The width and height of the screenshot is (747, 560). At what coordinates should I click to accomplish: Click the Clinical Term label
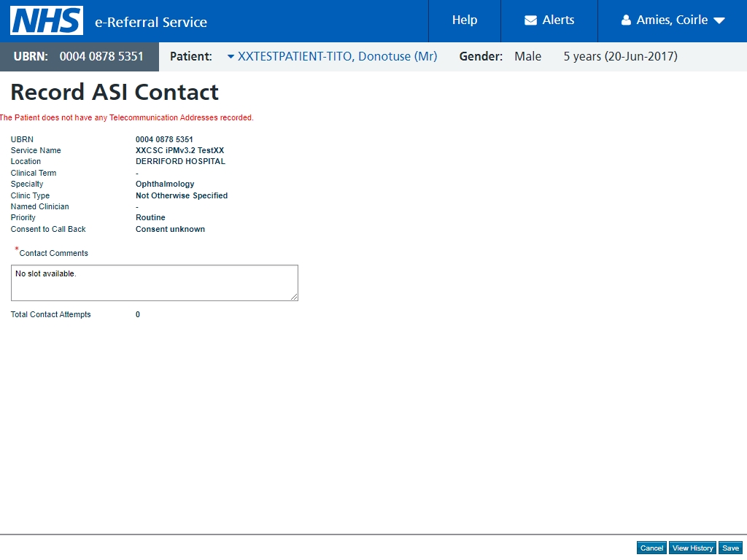[x=34, y=173]
